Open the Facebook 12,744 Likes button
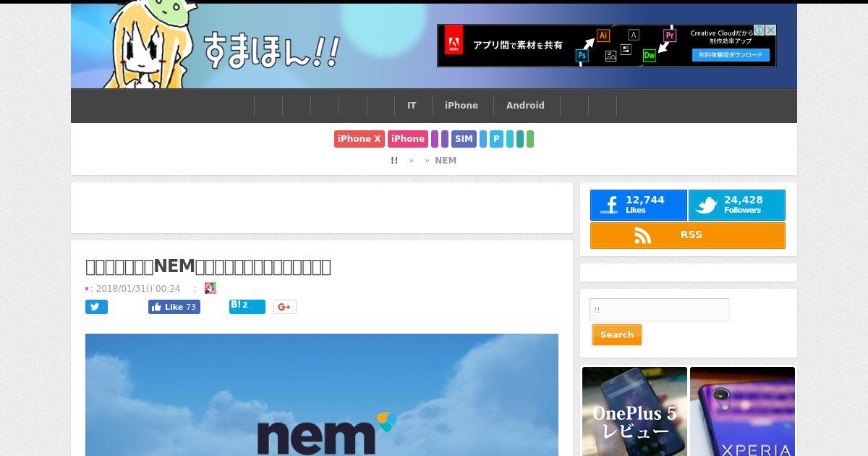 coord(638,205)
